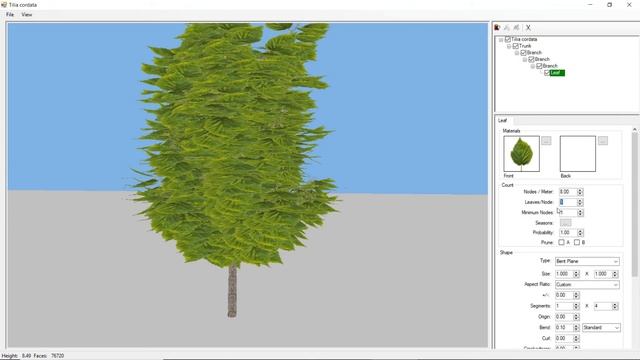Click the Origin value field

(564, 317)
